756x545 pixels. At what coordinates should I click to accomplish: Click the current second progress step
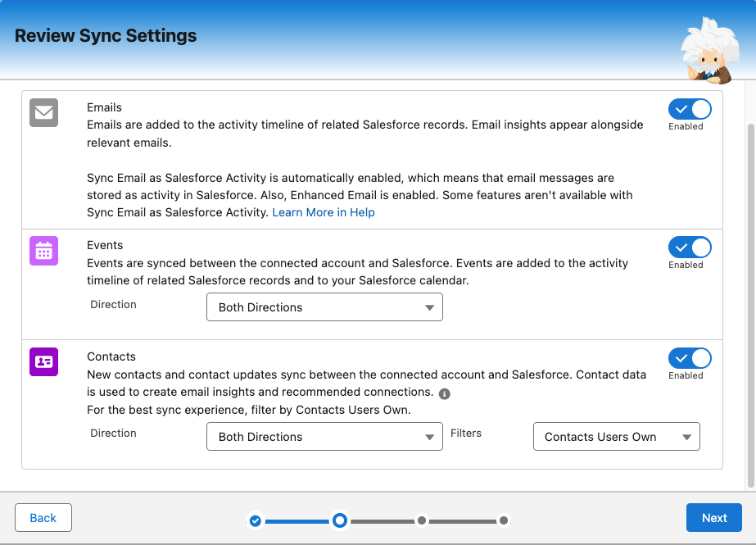pos(340,520)
